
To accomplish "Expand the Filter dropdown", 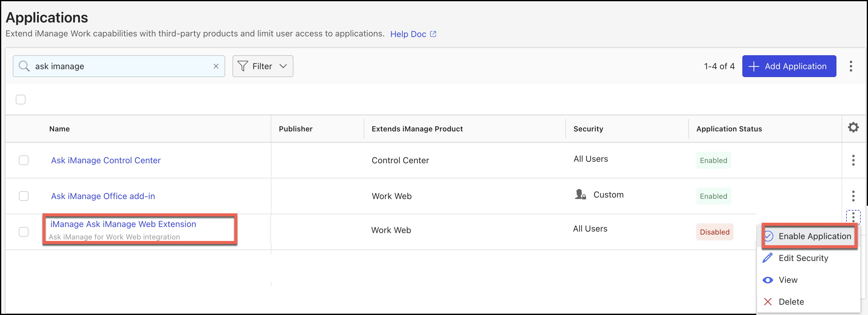I will (x=263, y=66).
